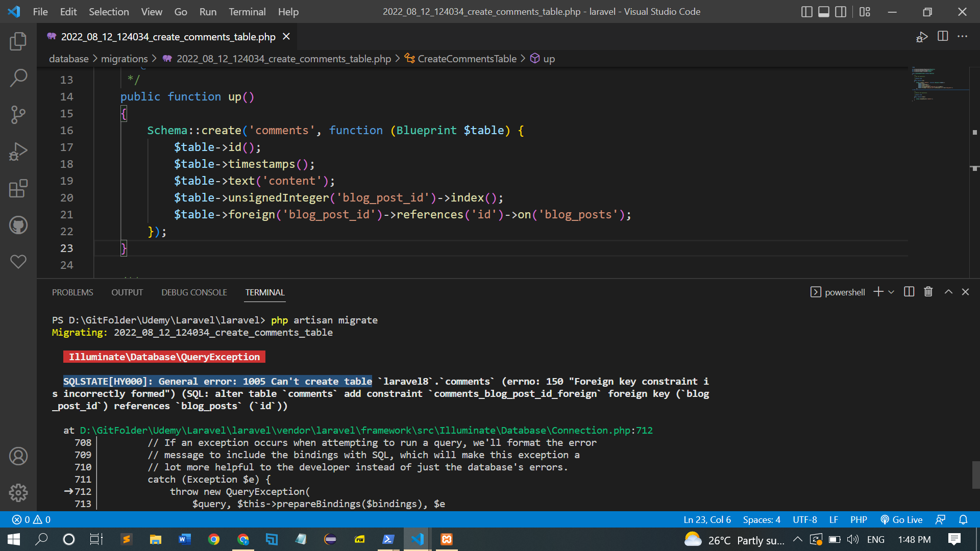
Task: Open the Customize Layout options
Action: [x=865, y=12]
